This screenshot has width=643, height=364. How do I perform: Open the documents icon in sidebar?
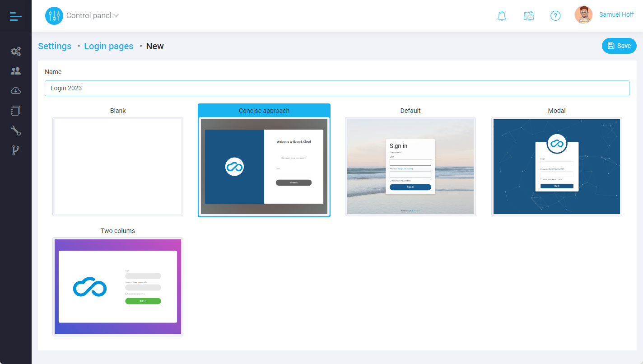(x=15, y=110)
